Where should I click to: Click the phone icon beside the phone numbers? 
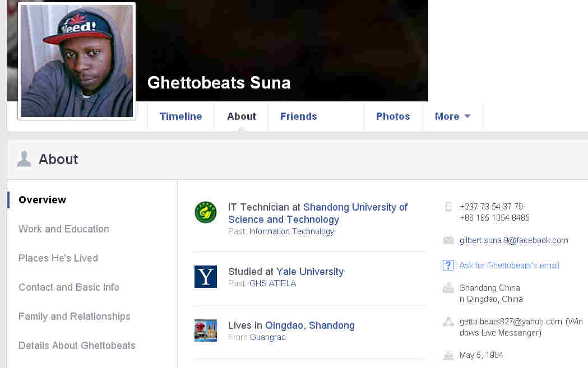tap(448, 207)
